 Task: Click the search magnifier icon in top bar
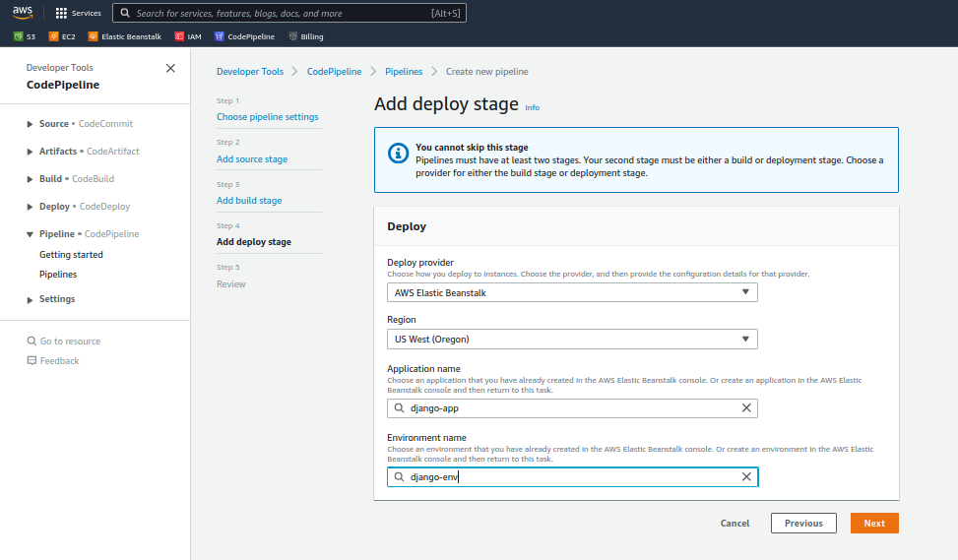(x=125, y=13)
